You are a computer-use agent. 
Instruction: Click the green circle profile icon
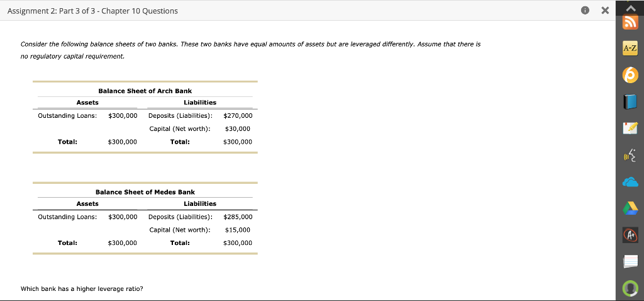[630, 288]
